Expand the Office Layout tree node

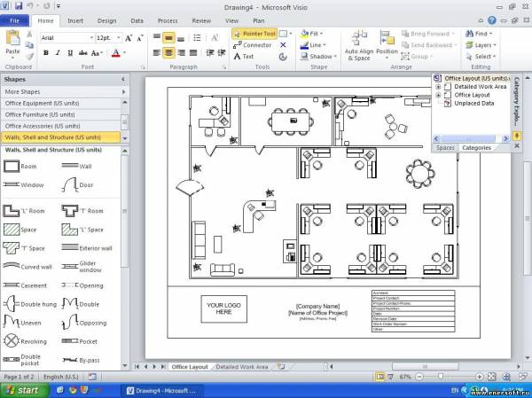click(438, 96)
